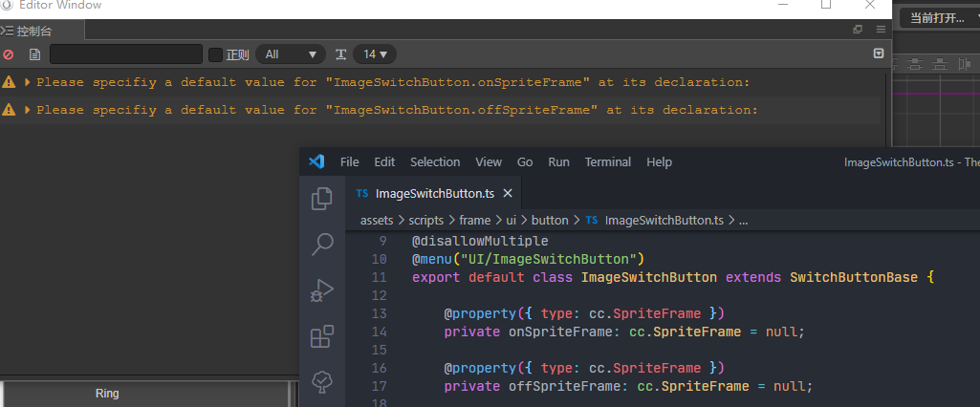Open the font size 14 dropdown

click(375, 54)
